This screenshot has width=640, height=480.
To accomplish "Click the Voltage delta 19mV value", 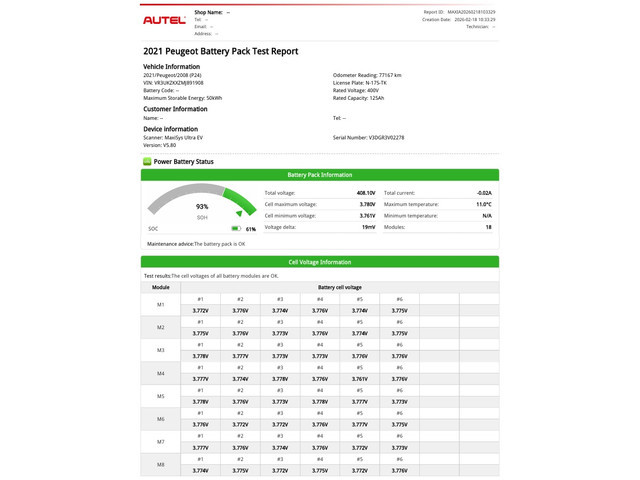I will coord(368,227).
